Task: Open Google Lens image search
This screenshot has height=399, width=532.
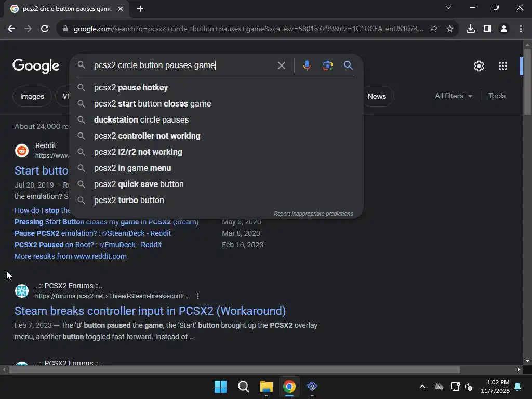Action: 327,65
